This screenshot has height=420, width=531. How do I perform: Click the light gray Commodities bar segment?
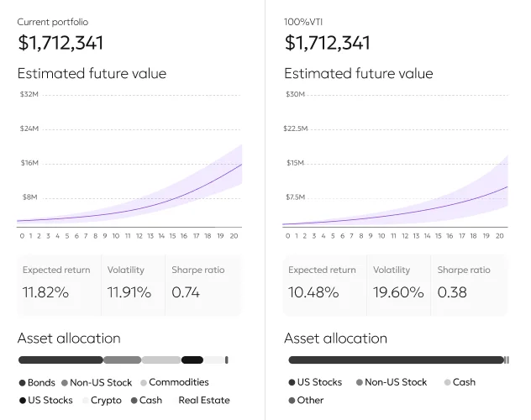pyautogui.click(x=160, y=360)
